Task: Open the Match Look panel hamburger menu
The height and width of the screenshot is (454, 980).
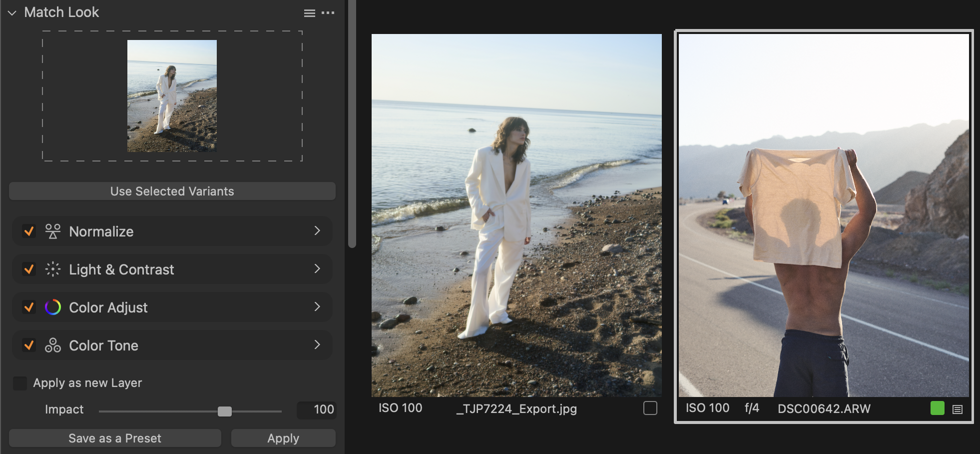Action: pyautogui.click(x=309, y=13)
